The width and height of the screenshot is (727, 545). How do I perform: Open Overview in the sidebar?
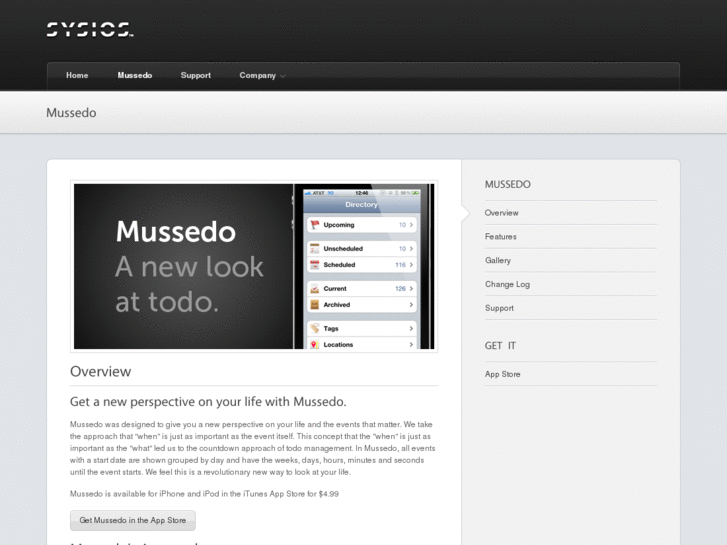pos(502,213)
